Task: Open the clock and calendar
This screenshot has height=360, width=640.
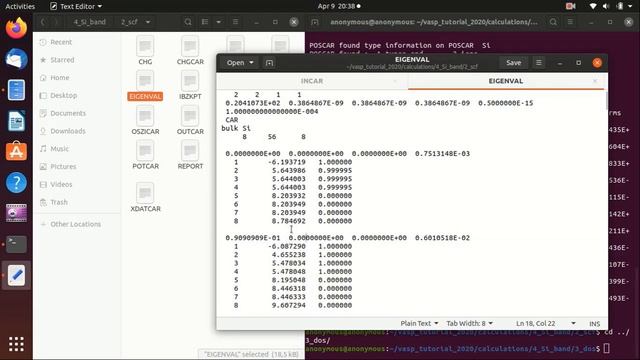Action: [x=339, y=6]
